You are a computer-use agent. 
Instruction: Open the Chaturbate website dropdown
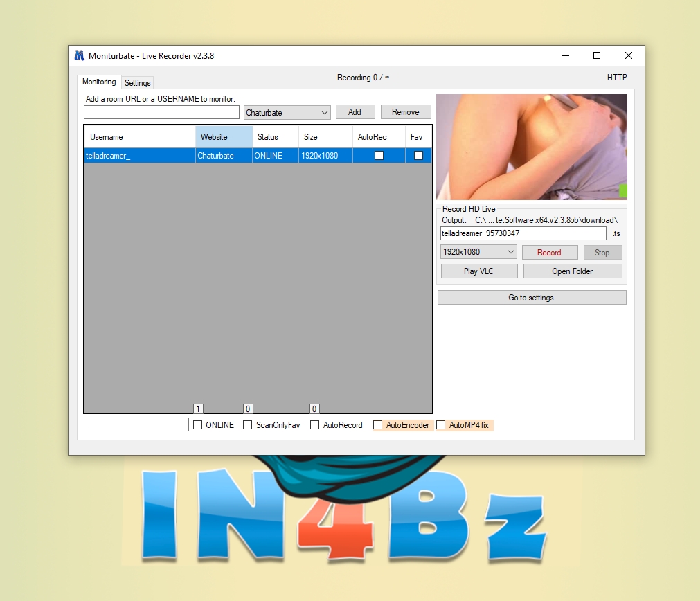point(287,113)
